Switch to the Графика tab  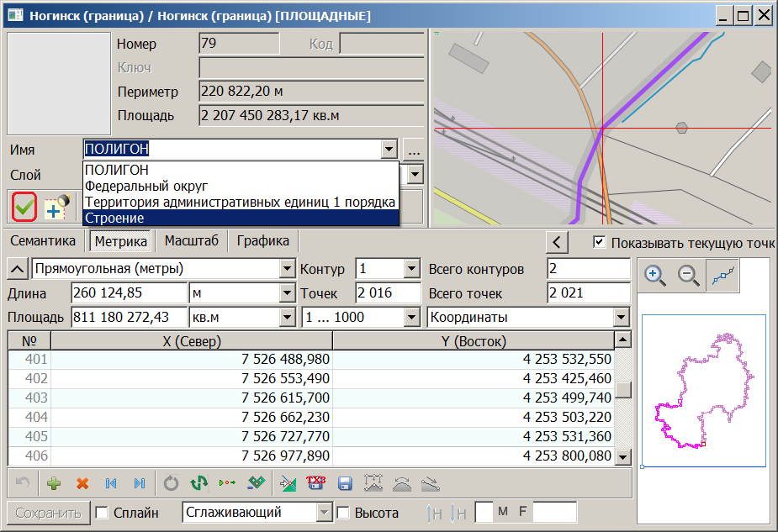(263, 240)
